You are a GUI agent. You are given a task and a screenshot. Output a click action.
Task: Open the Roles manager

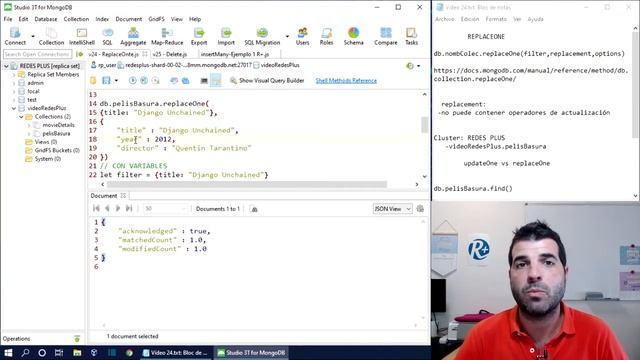point(326,36)
